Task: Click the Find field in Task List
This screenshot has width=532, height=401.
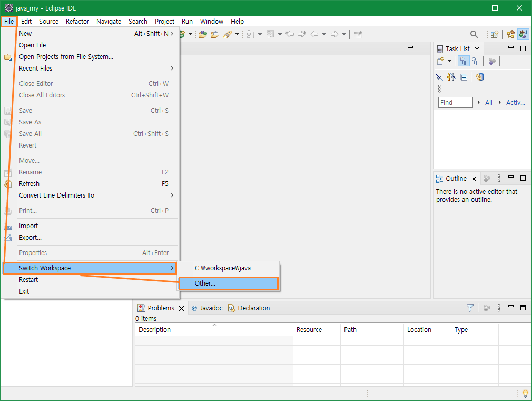Action: pyautogui.click(x=455, y=102)
